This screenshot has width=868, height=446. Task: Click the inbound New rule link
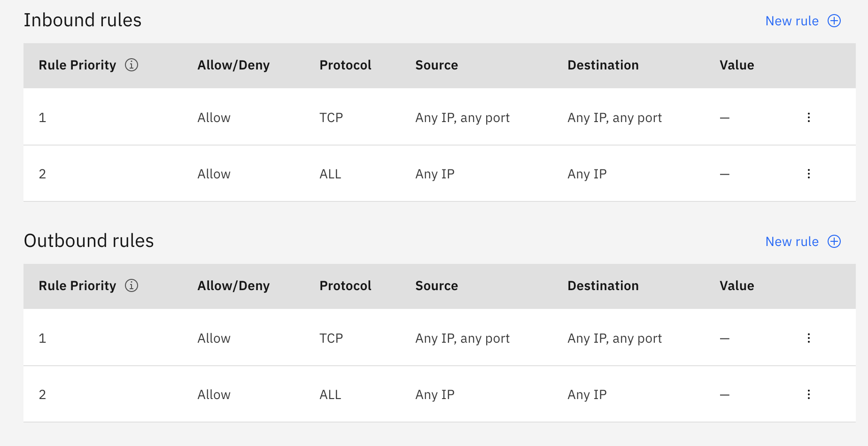pos(792,21)
